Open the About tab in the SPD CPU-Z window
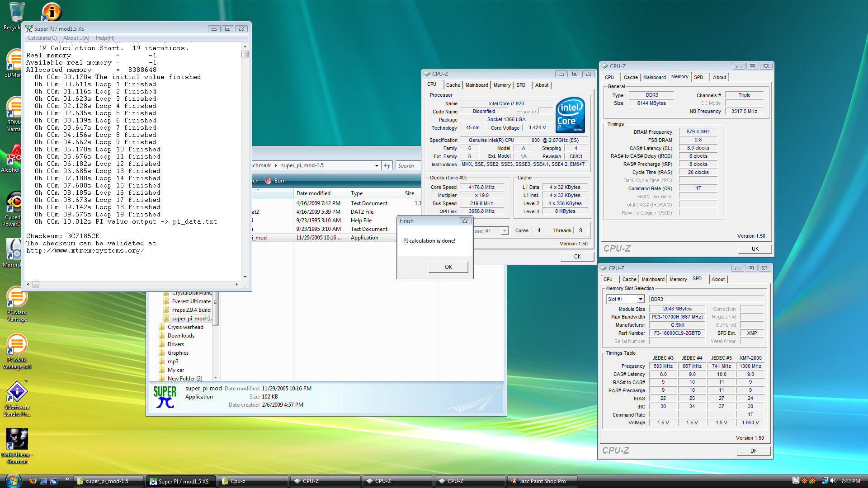This screenshot has height=488, width=868. coord(718,279)
